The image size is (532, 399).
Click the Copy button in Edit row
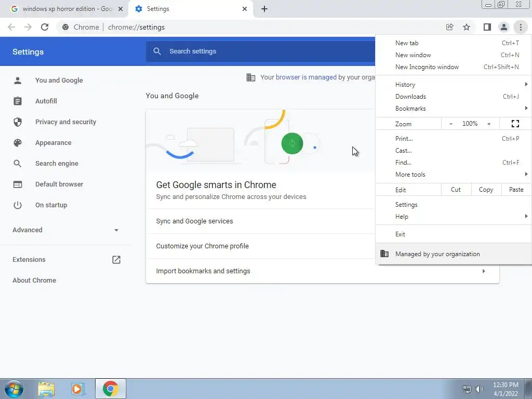click(486, 190)
